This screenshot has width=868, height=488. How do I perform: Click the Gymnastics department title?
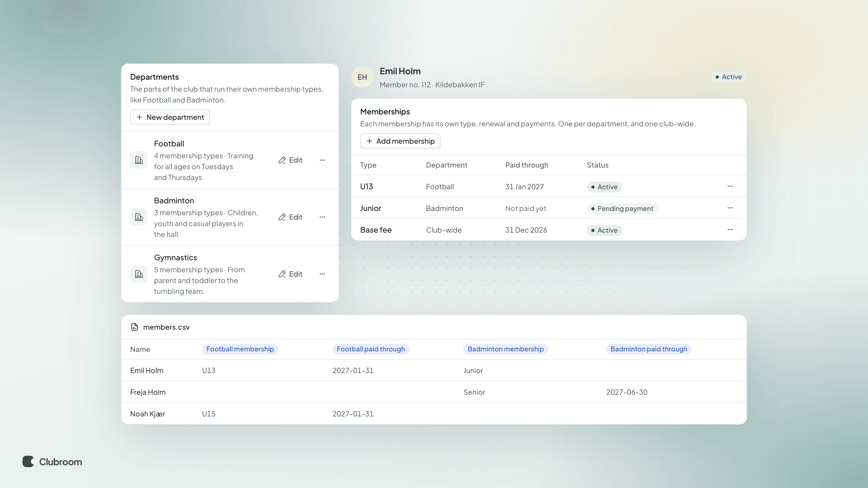click(x=175, y=258)
